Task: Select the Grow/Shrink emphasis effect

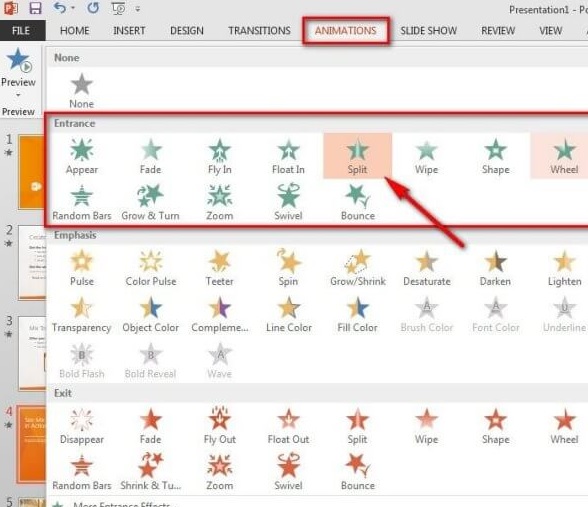Action: tap(358, 267)
